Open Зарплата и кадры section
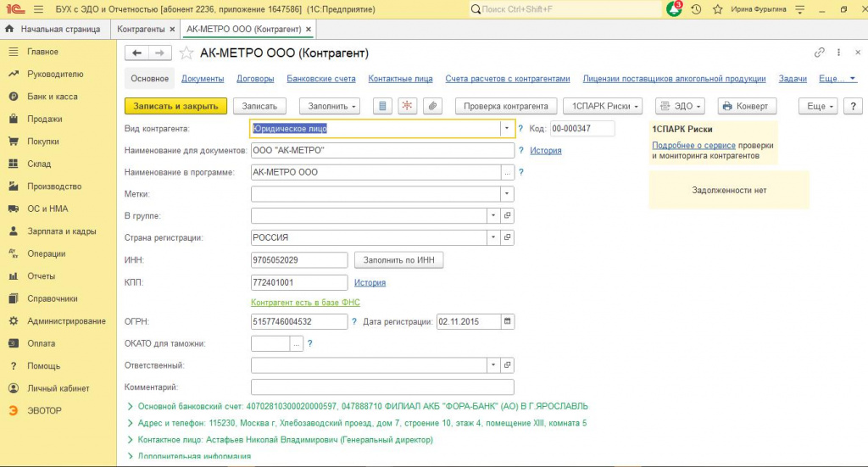This screenshot has width=868, height=467. (x=61, y=231)
